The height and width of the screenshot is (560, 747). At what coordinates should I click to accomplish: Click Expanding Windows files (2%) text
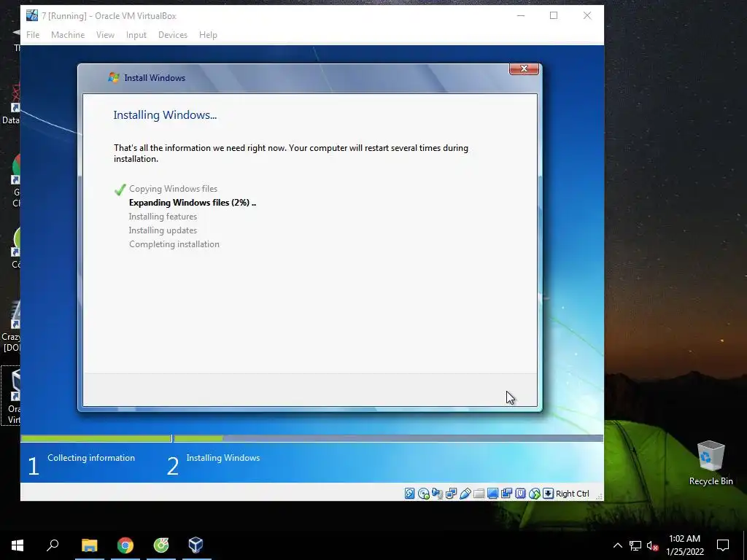coord(193,203)
